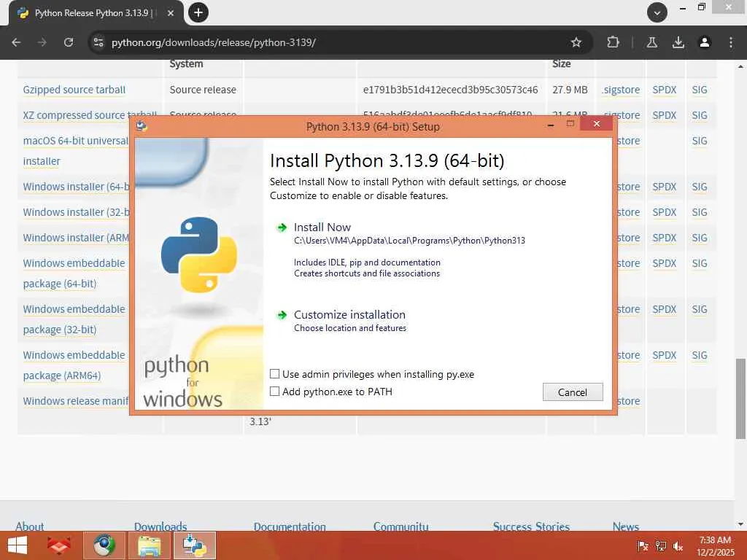The width and height of the screenshot is (747, 560).
Task: Bookmark this page with the star icon
Action: pyautogui.click(x=576, y=42)
